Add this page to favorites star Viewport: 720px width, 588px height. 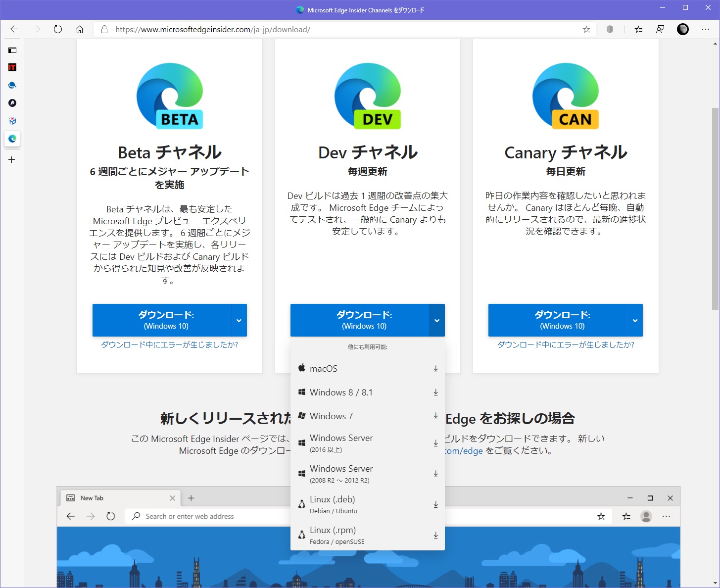click(x=586, y=30)
